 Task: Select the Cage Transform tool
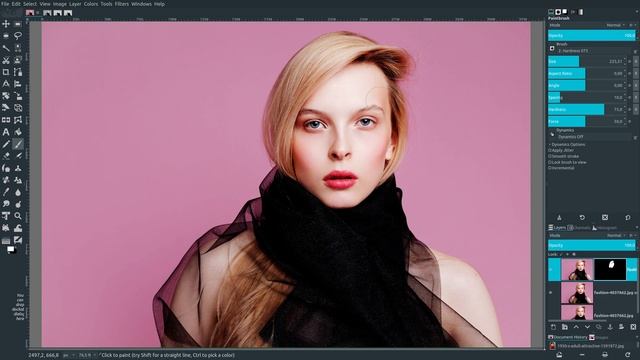18,120
